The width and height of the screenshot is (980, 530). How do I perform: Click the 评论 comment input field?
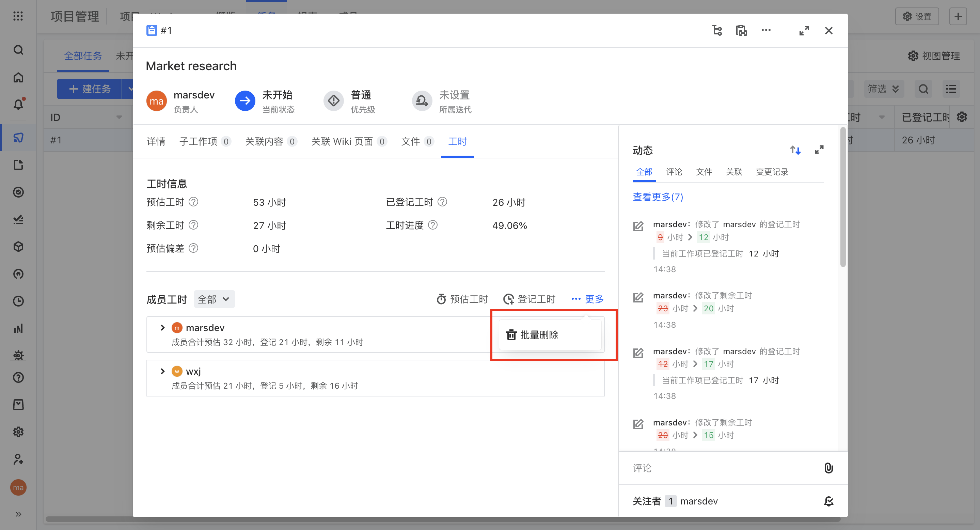coord(723,468)
